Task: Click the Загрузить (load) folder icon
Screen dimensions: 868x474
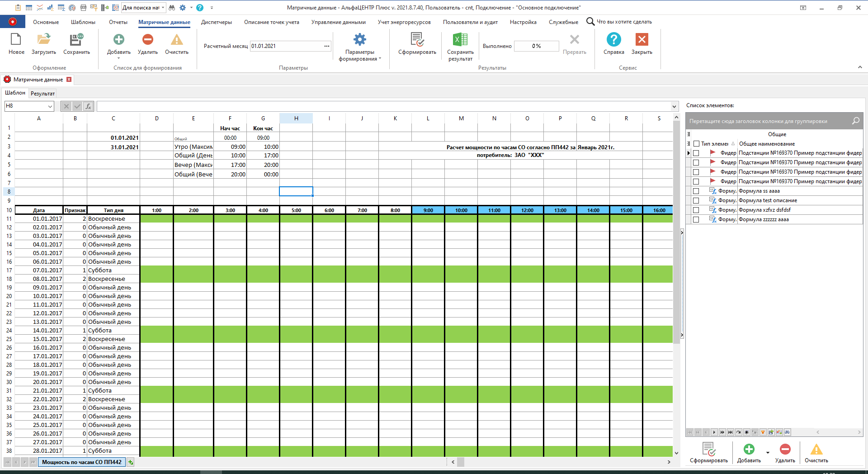Action: pyautogui.click(x=44, y=43)
